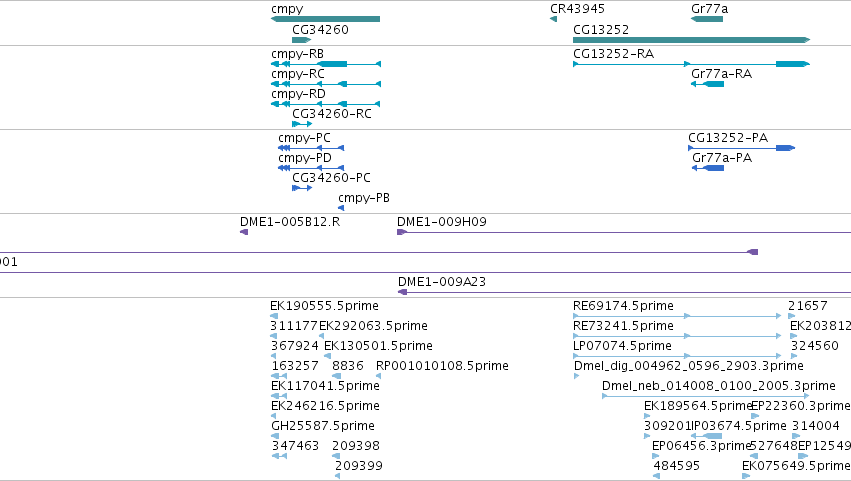The image size is (851, 481).
Task: Open the EK117041.5prime EST label
Action: [325, 386]
